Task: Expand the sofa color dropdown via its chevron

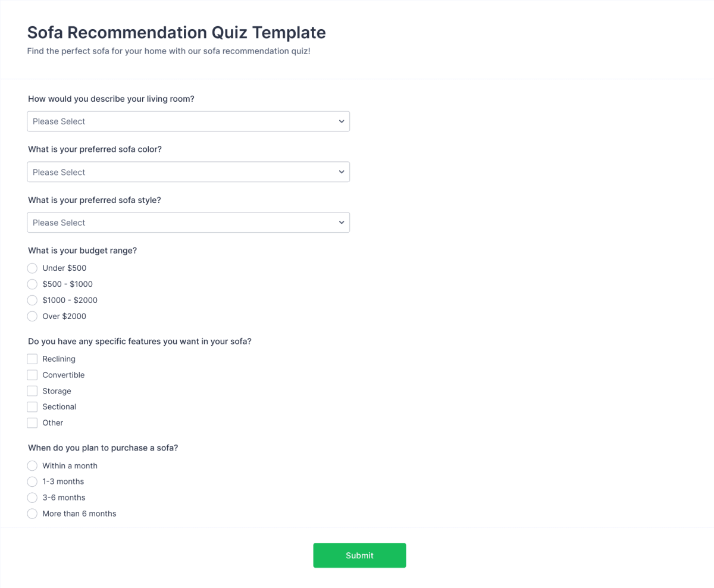Action: pyautogui.click(x=341, y=171)
